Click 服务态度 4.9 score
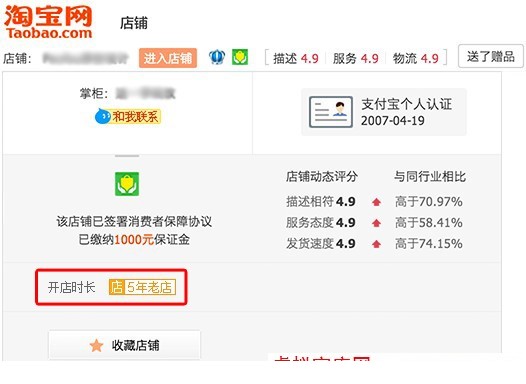The width and height of the screenshot is (526, 384). click(321, 223)
